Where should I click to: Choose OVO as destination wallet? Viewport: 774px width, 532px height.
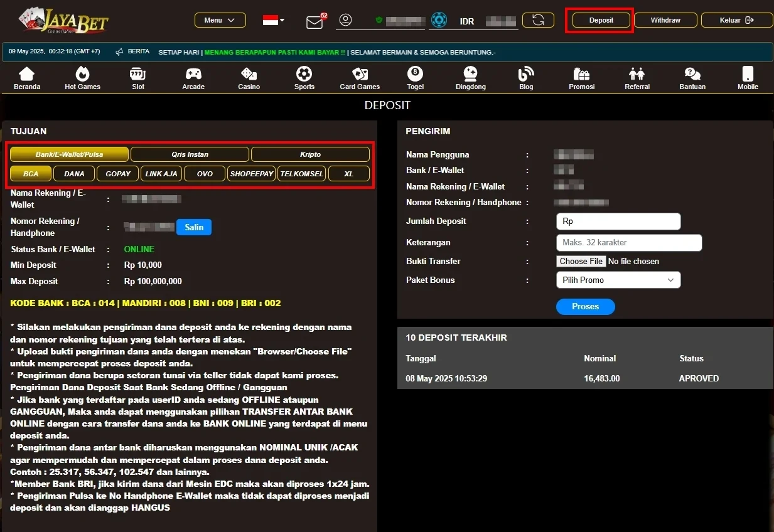point(205,174)
